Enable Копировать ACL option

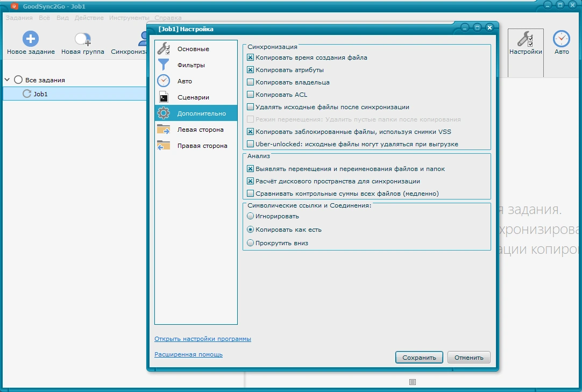click(250, 95)
